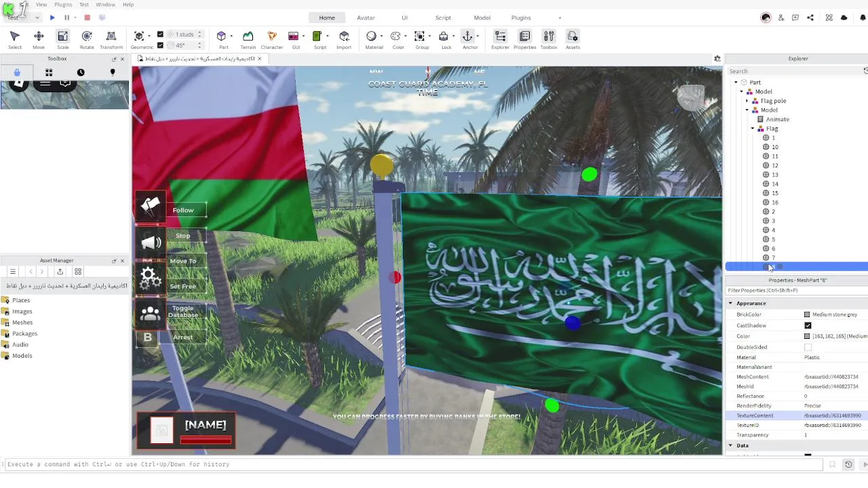Show the Explorer panel via toolbar
Viewport: 868px width, 488px height.
point(500,40)
